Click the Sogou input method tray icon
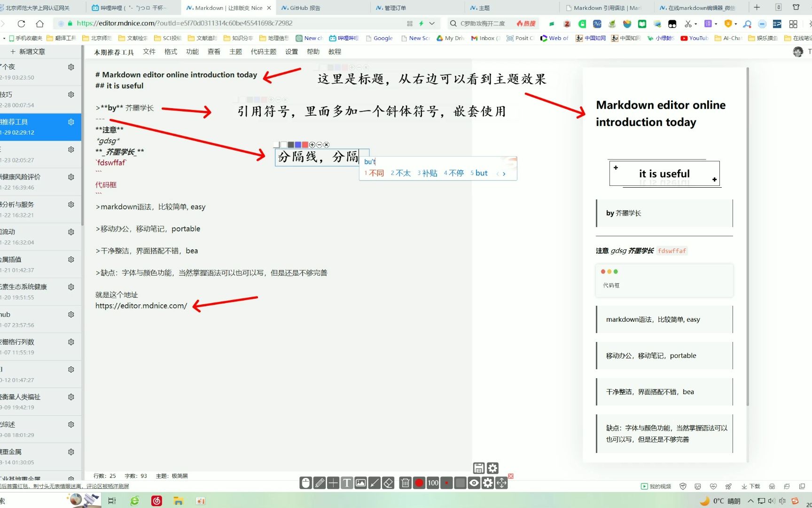Screen dimensions: 812x508 click(795, 501)
